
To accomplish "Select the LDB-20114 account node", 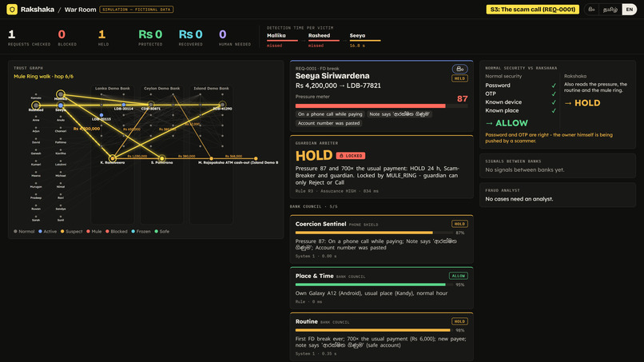I will coord(124,105).
